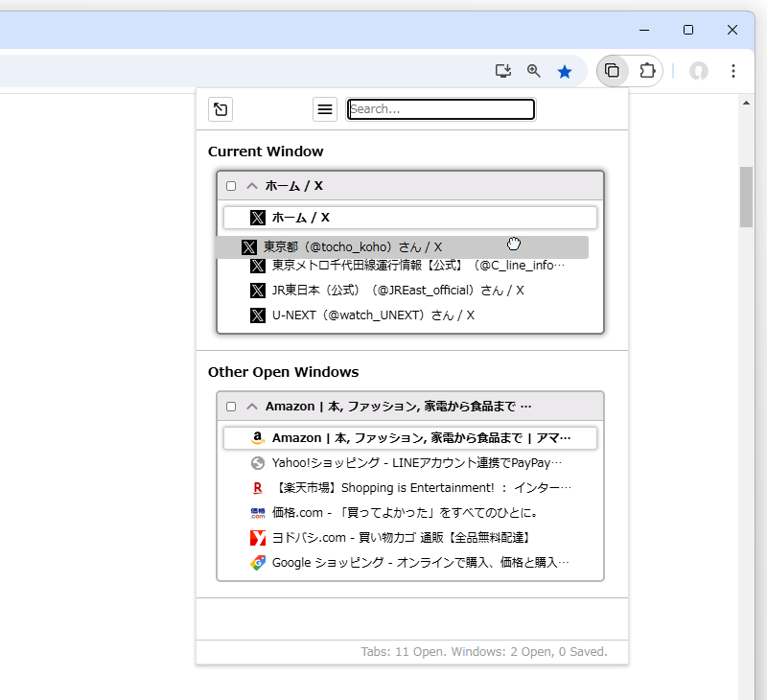
Task: Click the Current Window heading
Action: point(266,152)
